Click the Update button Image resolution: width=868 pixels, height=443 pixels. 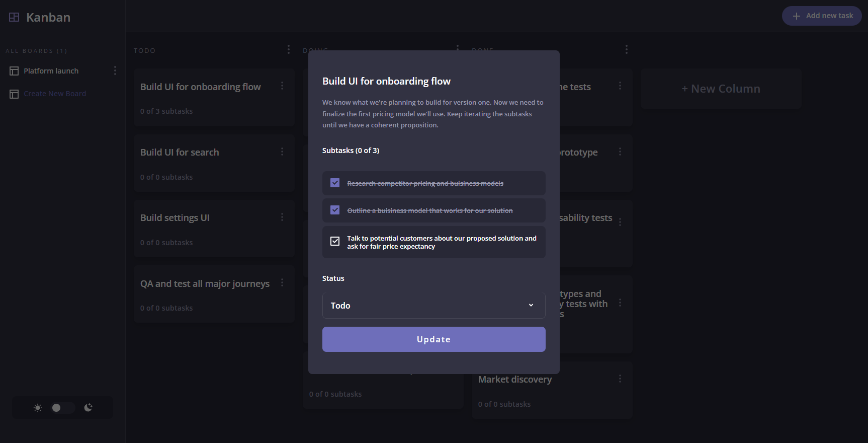[x=433, y=339]
